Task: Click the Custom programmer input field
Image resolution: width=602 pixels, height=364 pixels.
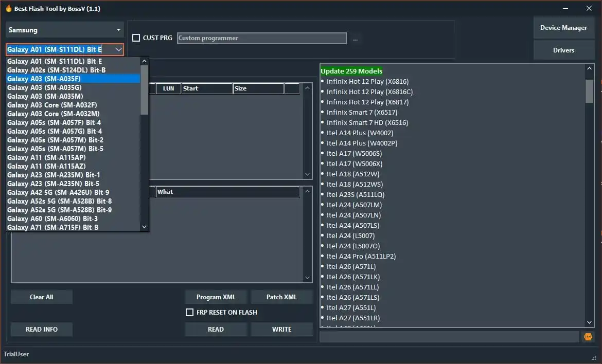Action: (x=261, y=38)
